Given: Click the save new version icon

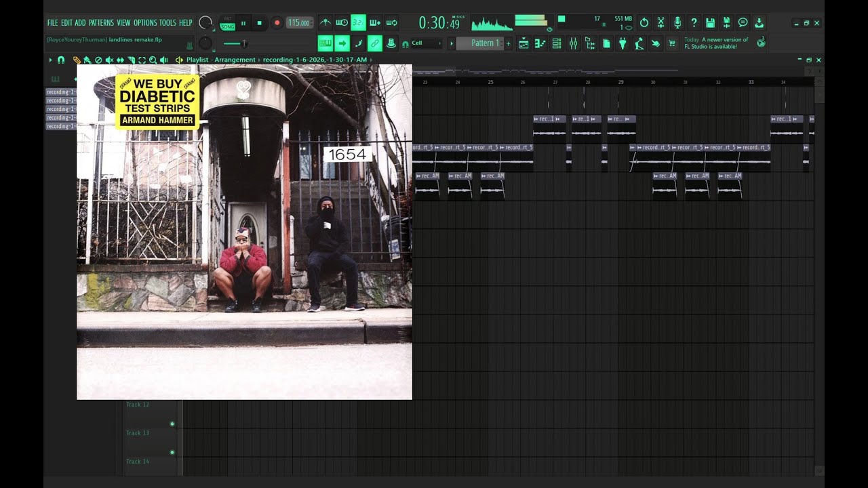Looking at the screenshot, I should click(726, 22).
